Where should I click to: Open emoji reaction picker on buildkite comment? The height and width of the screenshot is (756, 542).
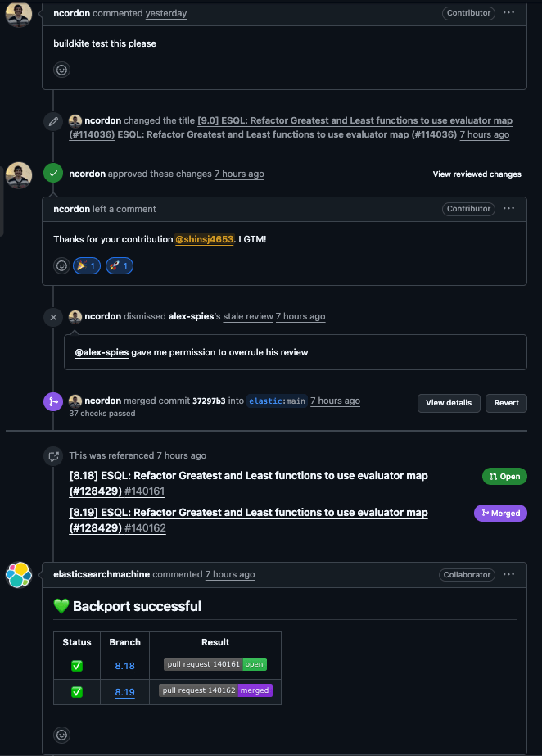(61, 70)
